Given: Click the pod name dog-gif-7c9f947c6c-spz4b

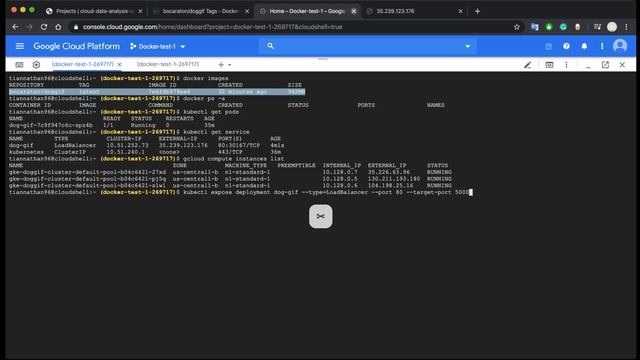Looking at the screenshot, I should point(51,125).
